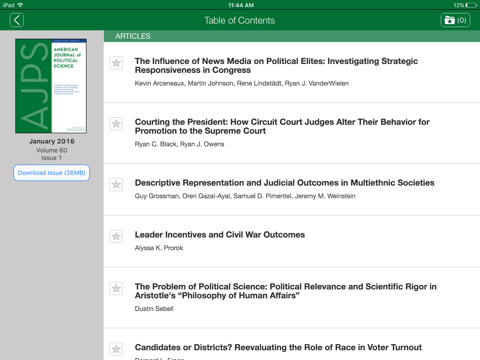Image resolution: width=480 pixels, height=360 pixels.
Task: Open the AJPS journal cover thumbnail
Action: click(51, 86)
